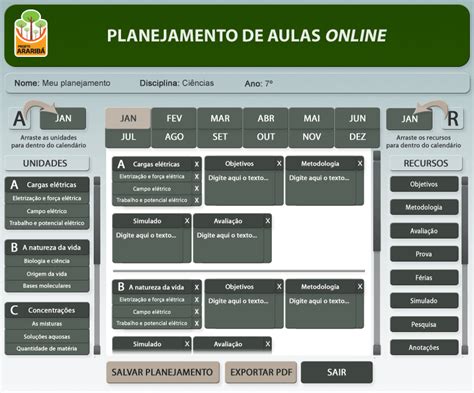Click the large A units icon
The width and height of the screenshot is (474, 393).
19,118
